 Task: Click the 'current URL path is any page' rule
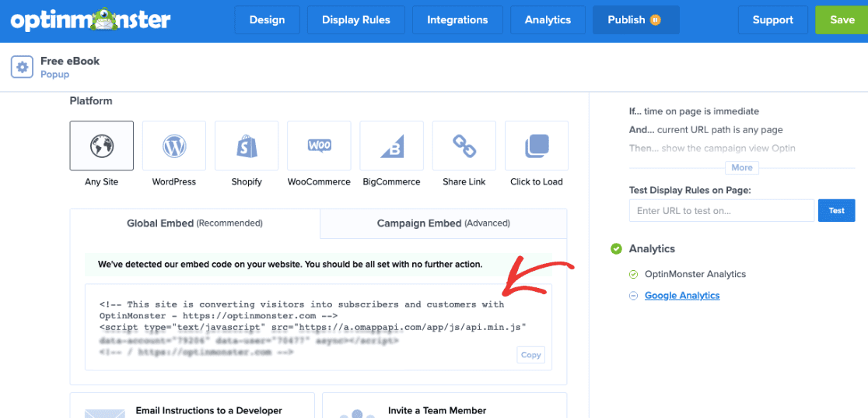tap(706, 130)
